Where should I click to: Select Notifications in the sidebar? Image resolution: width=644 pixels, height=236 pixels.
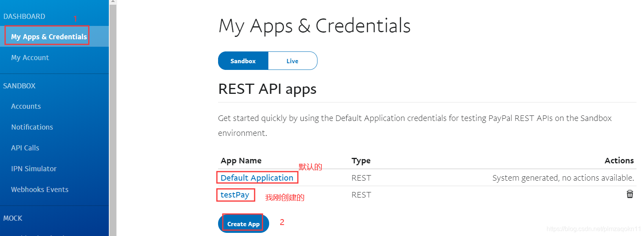tap(32, 127)
